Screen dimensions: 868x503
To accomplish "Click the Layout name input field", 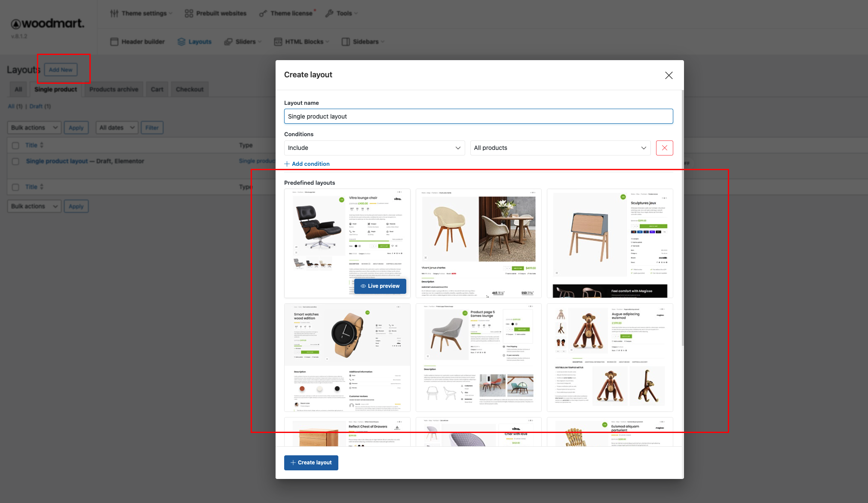I will [x=478, y=116].
